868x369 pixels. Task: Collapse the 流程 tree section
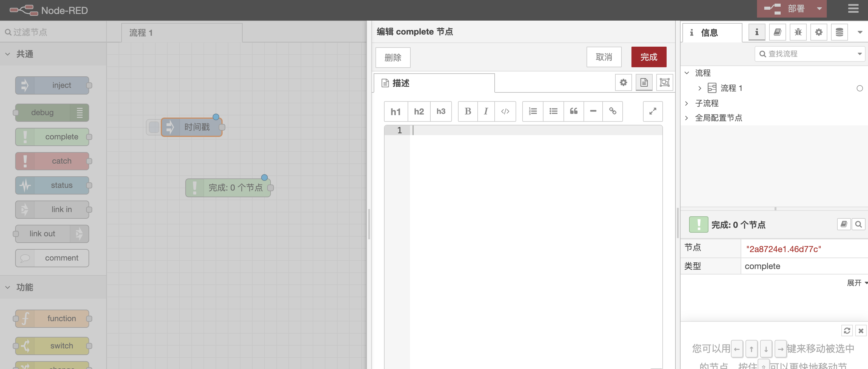pyautogui.click(x=686, y=73)
